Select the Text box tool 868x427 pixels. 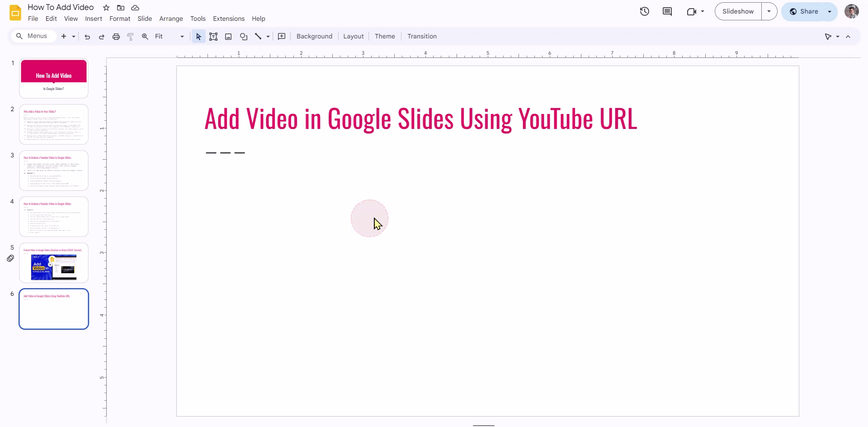point(213,36)
